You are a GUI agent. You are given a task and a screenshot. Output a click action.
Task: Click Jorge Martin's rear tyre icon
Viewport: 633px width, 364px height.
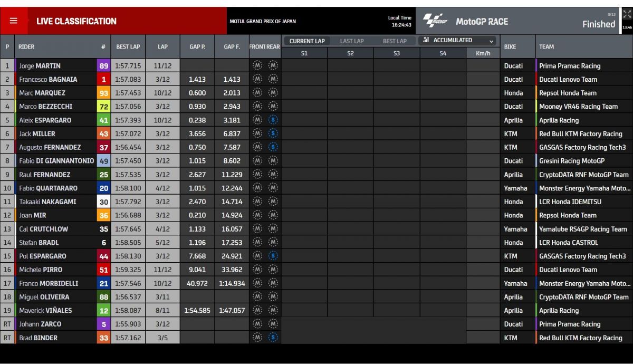tap(273, 66)
